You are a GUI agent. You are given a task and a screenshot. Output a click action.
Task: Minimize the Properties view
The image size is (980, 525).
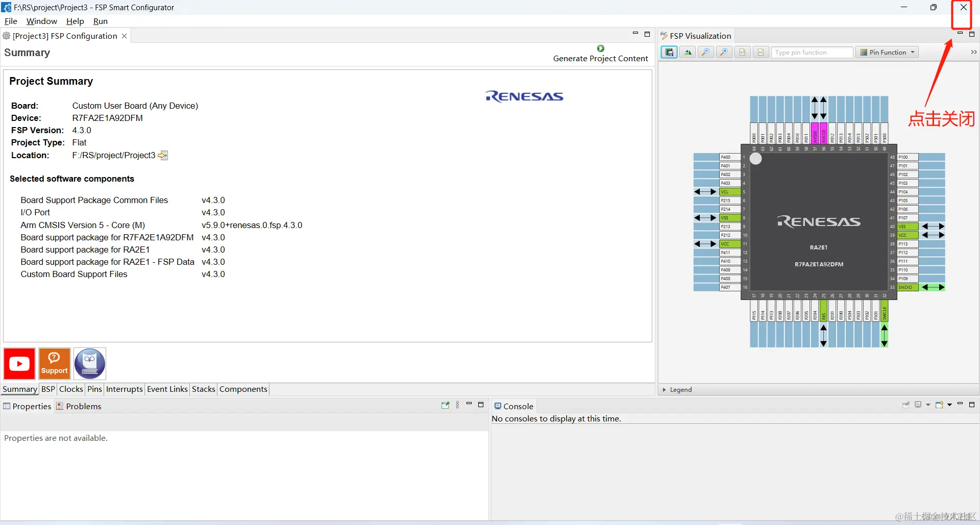point(469,404)
